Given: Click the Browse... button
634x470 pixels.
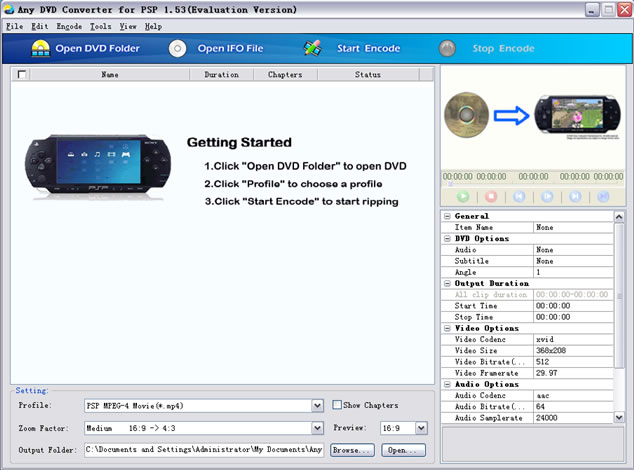Looking at the screenshot, I should click(351, 450).
